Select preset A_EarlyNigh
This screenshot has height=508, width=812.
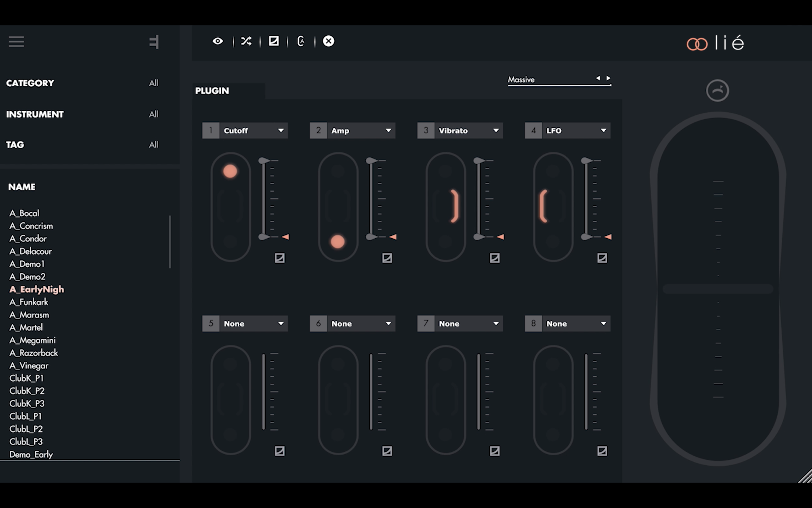pyautogui.click(x=37, y=289)
